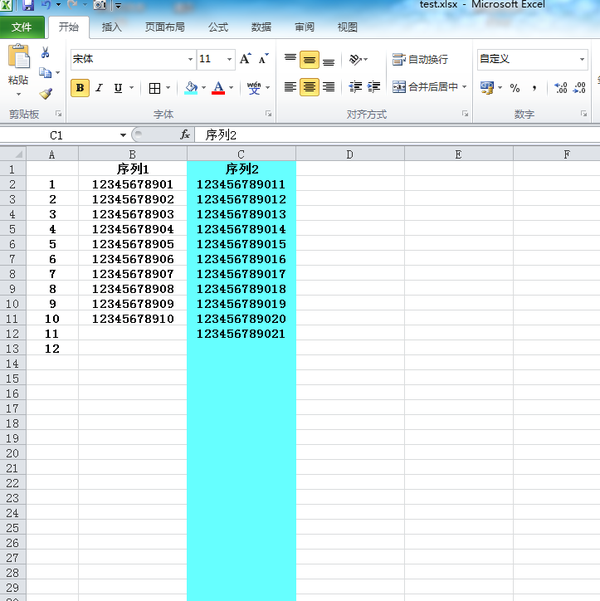Open 对齐方式 group dialog launcher
600x601 pixels.
point(465,113)
